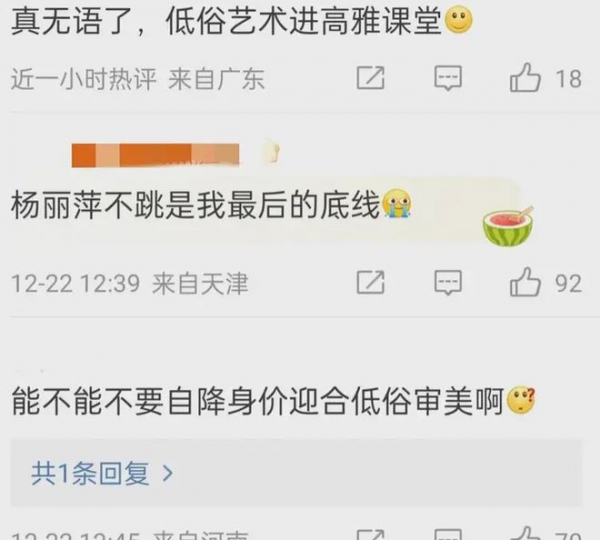This screenshot has width=600, height=540.
Task: Reply to the Guangdong comment
Action: click(x=448, y=78)
